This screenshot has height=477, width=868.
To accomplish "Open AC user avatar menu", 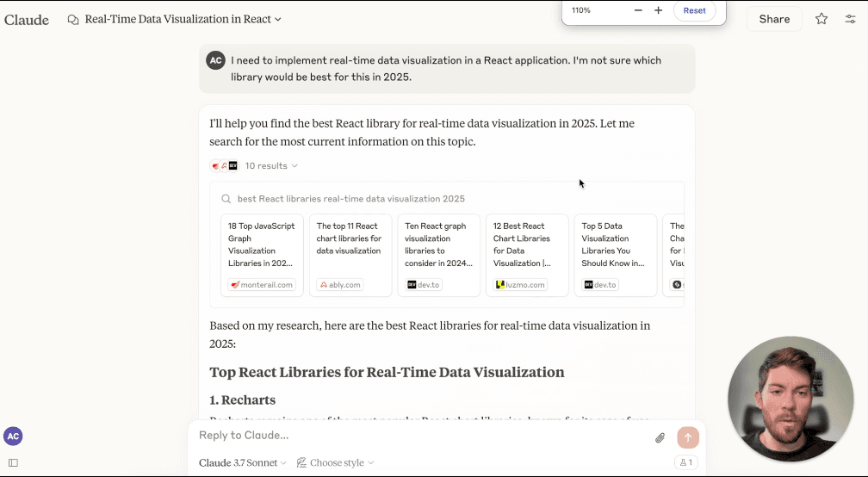I will (x=13, y=436).
